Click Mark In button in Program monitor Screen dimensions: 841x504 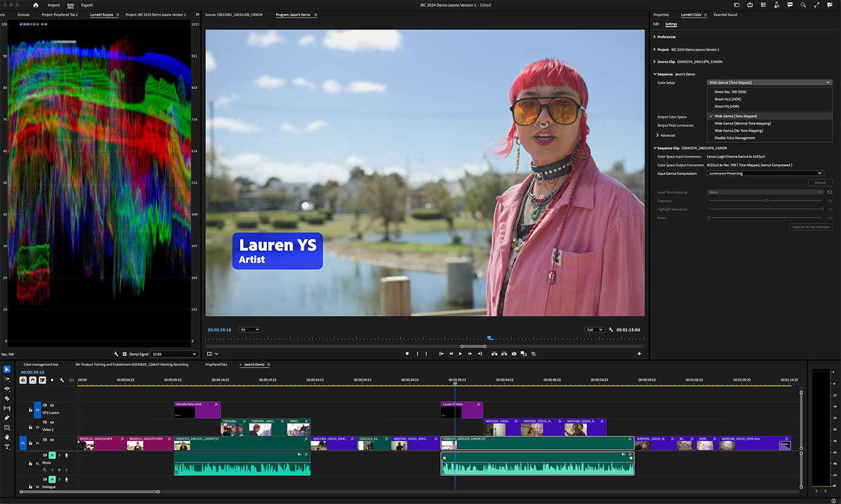pyautogui.click(x=417, y=354)
